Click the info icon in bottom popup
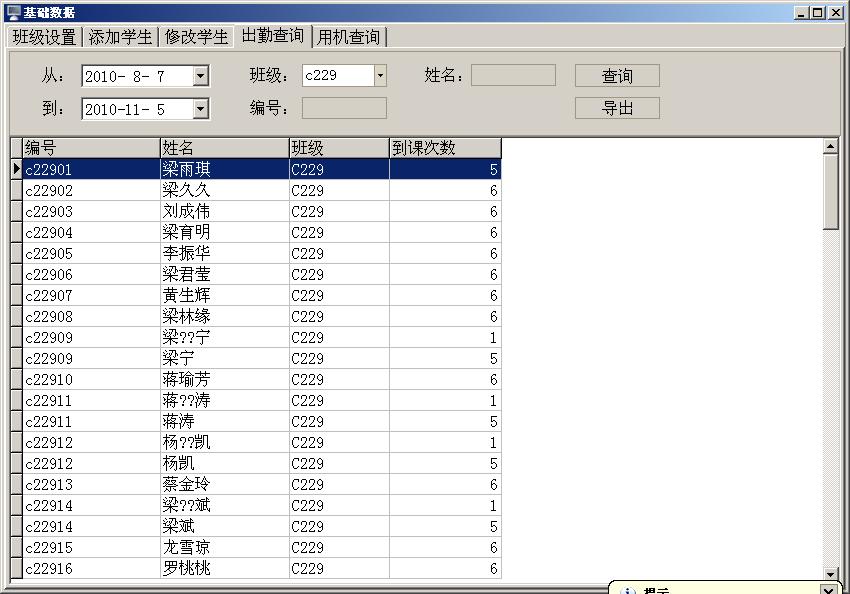Image resolution: width=850 pixels, height=594 pixels. (x=628, y=590)
